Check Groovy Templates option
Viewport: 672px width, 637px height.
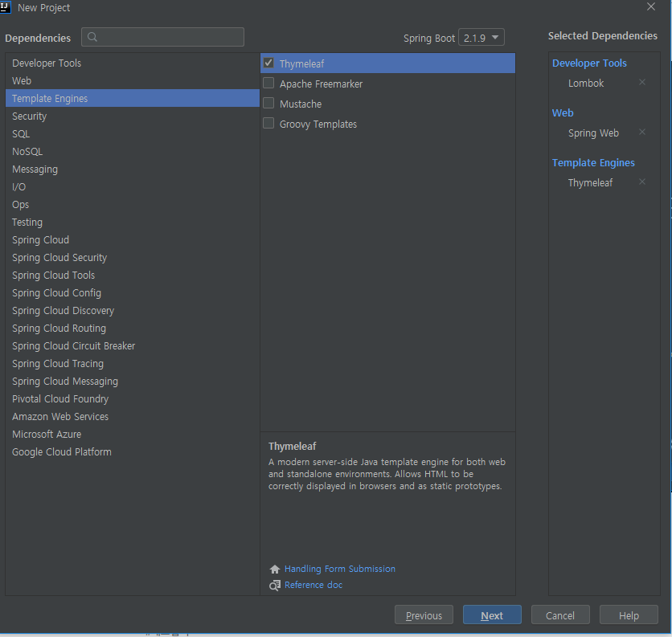(268, 124)
